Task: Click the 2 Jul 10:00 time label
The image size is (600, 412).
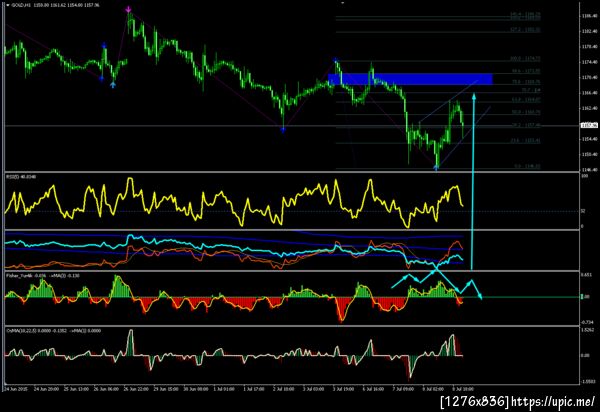Action: click(284, 389)
